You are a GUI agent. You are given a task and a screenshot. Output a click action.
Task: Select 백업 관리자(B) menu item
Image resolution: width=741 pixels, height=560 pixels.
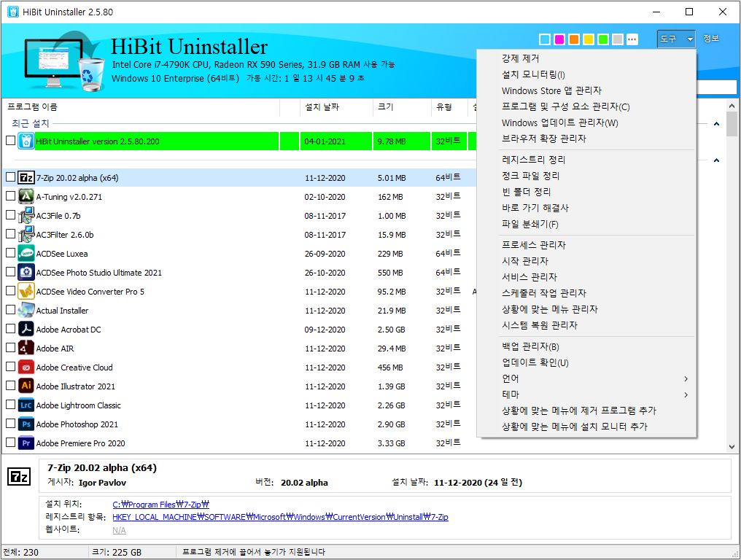point(586,346)
